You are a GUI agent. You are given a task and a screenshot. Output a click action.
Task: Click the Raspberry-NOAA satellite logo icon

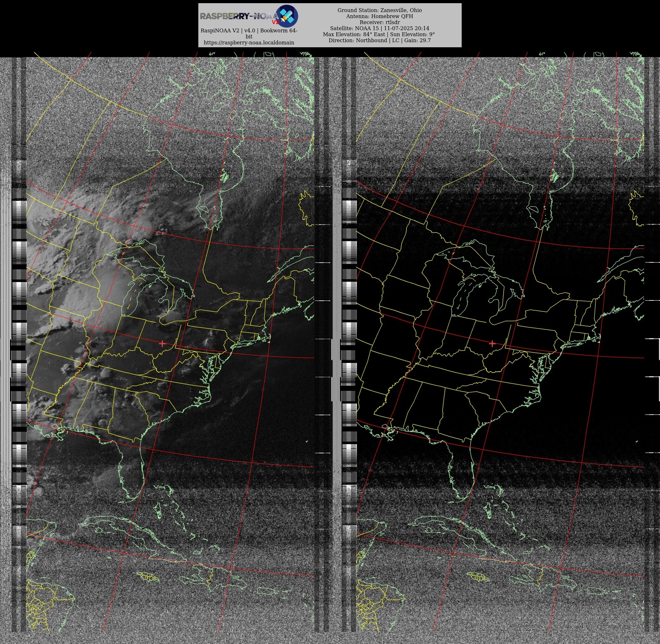[x=287, y=16]
